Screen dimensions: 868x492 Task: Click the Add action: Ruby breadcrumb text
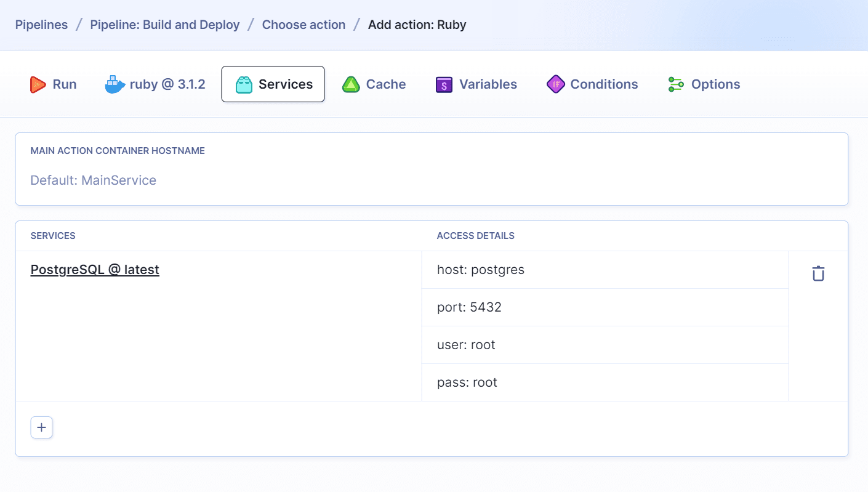[x=417, y=25]
